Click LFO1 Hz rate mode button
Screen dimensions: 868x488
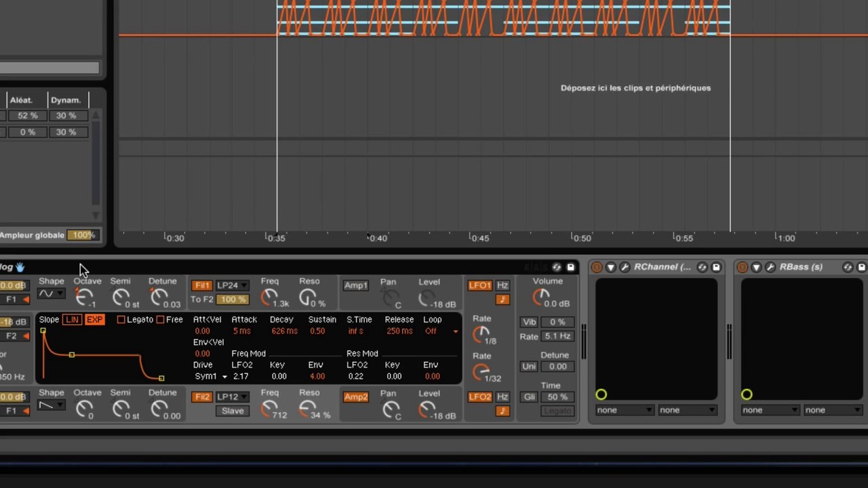(502, 285)
